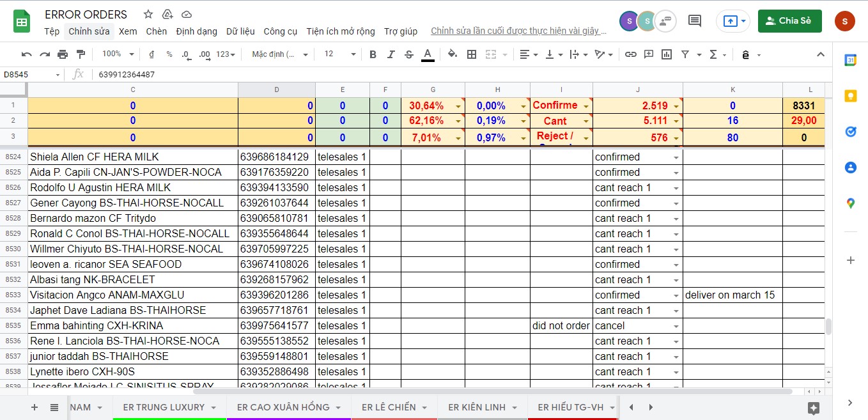
Task: Open the font family dropdown
Action: click(x=279, y=54)
